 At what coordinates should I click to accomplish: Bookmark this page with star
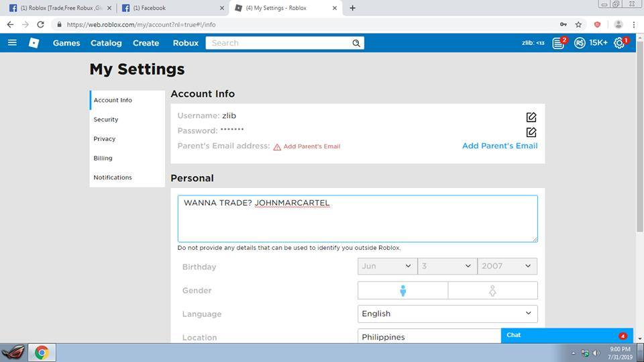pos(578,25)
